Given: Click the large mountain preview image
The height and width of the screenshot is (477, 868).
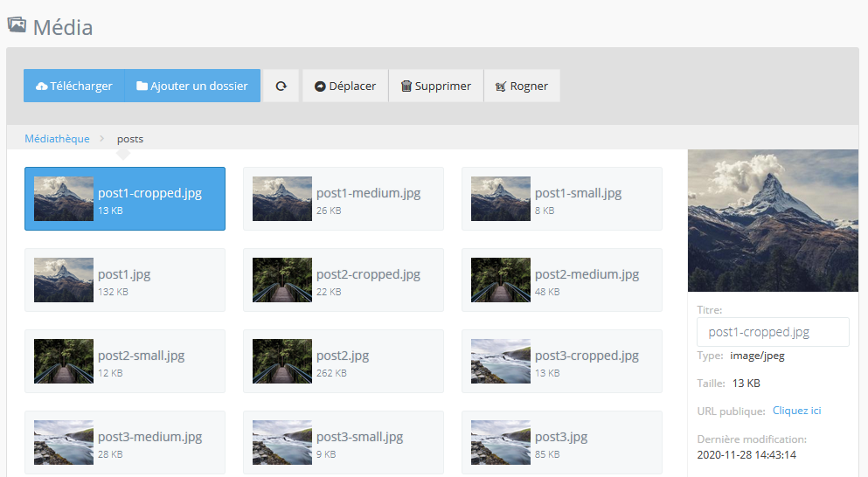Looking at the screenshot, I should click(773, 220).
